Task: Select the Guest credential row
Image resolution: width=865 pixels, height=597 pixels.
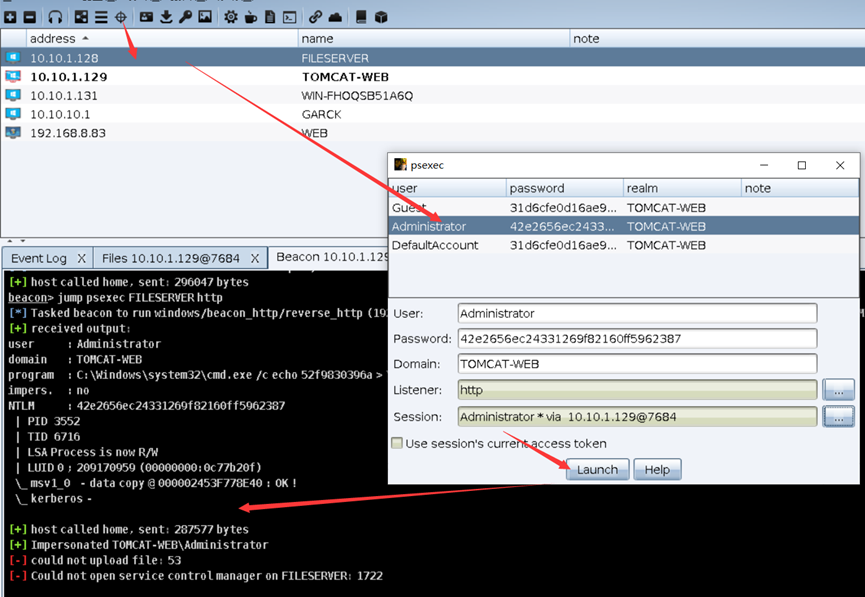Action: tap(624, 207)
